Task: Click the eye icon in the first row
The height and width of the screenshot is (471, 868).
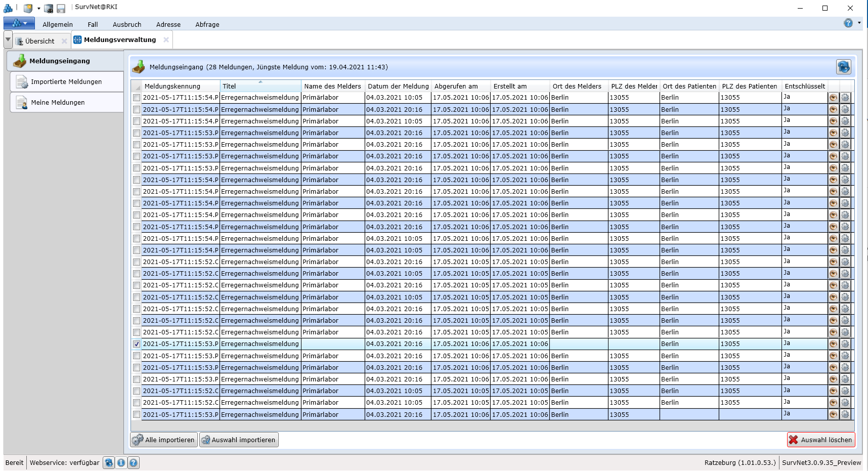Action: [x=833, y=98]
